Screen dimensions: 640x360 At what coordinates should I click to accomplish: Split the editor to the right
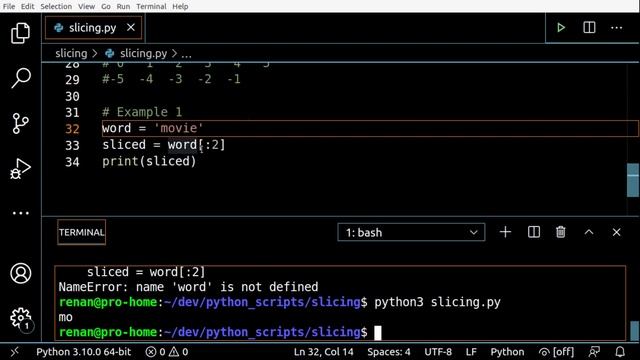(589, 28)
